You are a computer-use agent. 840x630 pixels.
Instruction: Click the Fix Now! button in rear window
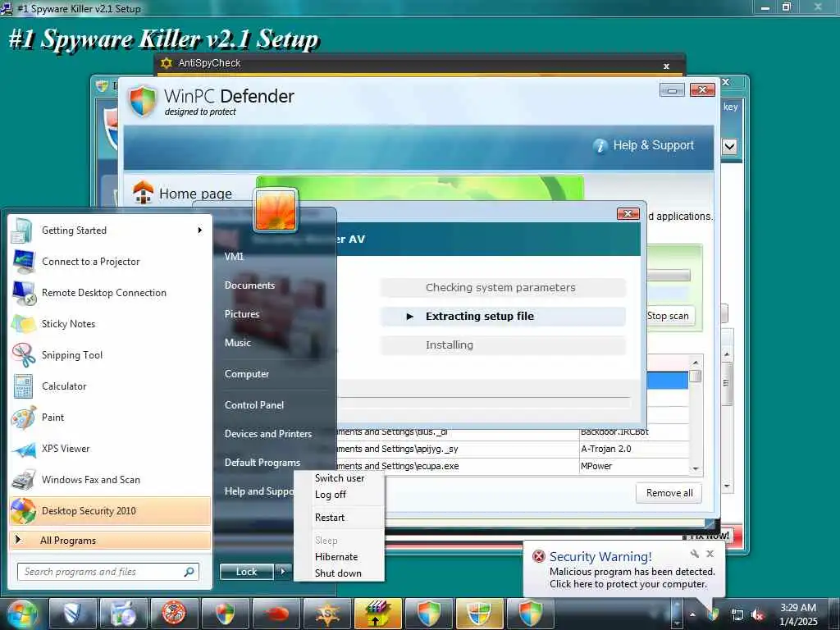710,535
